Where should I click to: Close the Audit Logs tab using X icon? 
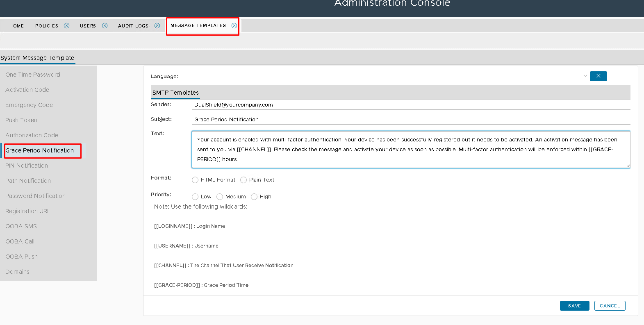point(157,25)
